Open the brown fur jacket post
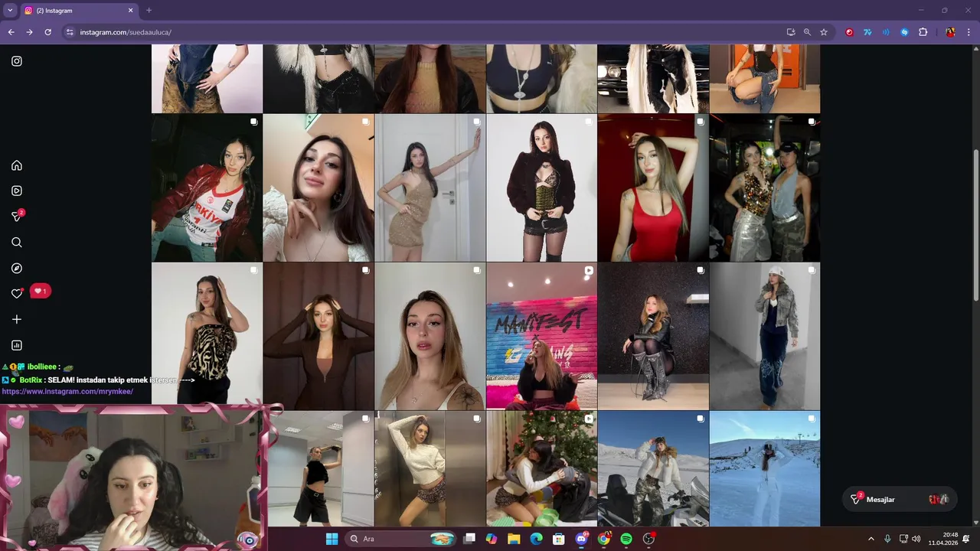This screenshot has width=980, height=551. coord(541,188)
